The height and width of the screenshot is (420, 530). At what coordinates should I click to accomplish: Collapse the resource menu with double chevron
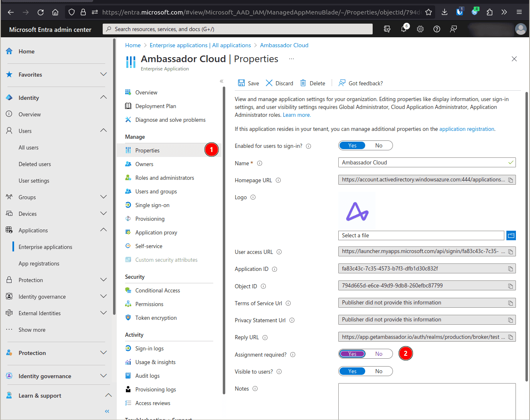pyautogui.click(x=222, y=81)
